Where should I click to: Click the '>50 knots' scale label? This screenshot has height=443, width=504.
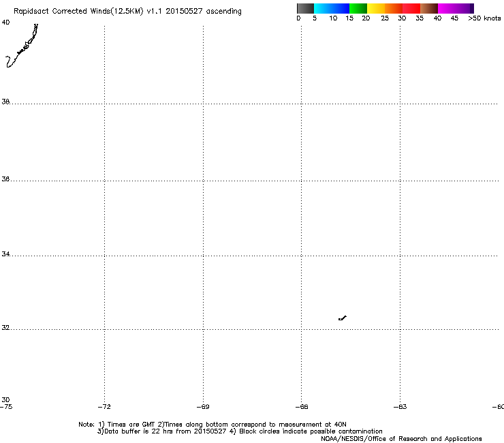point(484,18)
